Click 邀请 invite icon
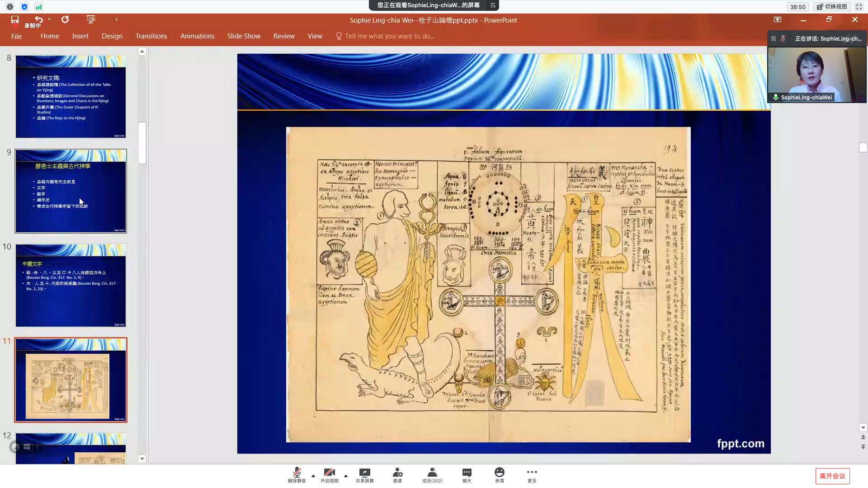Screen dimensions: 868x488 (397, 473)
